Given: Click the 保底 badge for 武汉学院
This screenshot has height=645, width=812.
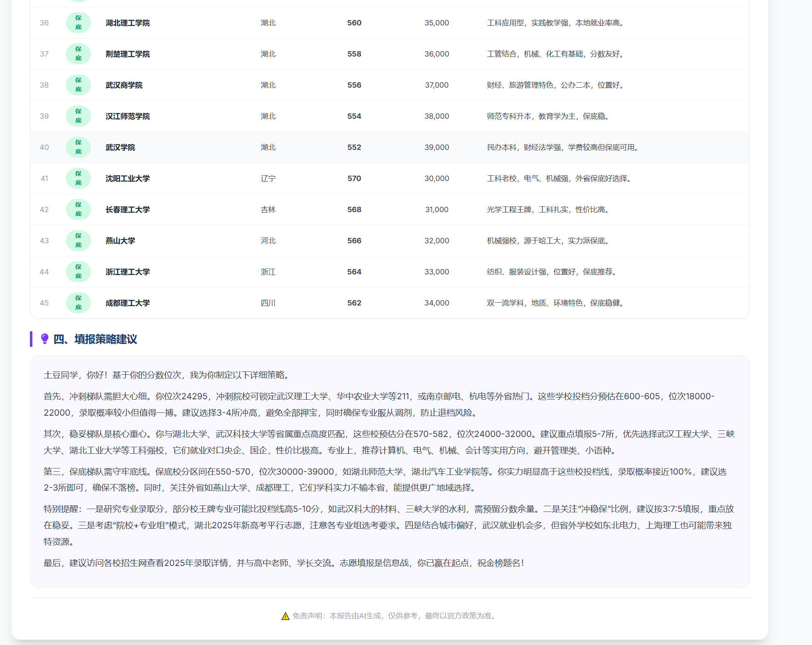Looking at the screenshot, I should point(78,147).
